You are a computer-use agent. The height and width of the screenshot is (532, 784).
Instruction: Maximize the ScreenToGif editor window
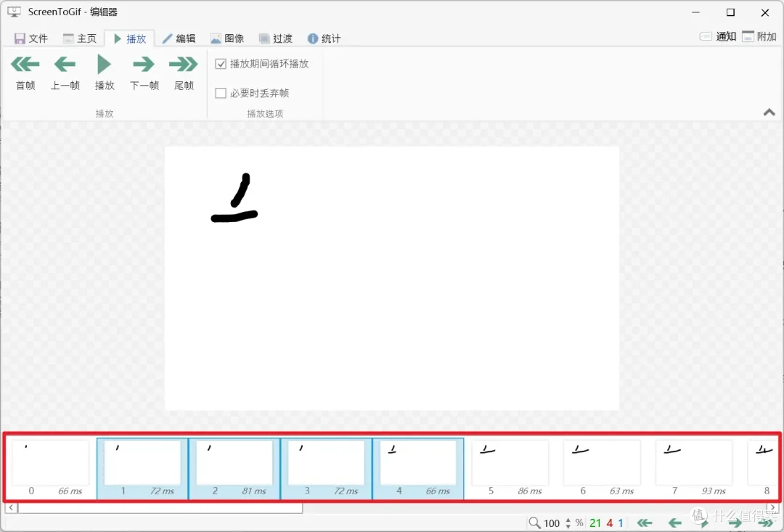pyautogui.click(x=730, y=12)
